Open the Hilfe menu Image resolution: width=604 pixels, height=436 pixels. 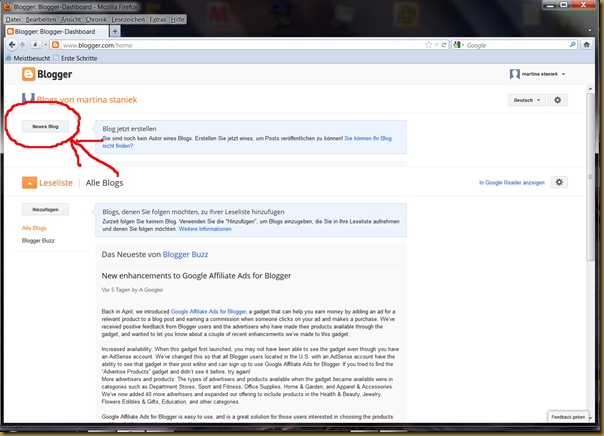178,19
